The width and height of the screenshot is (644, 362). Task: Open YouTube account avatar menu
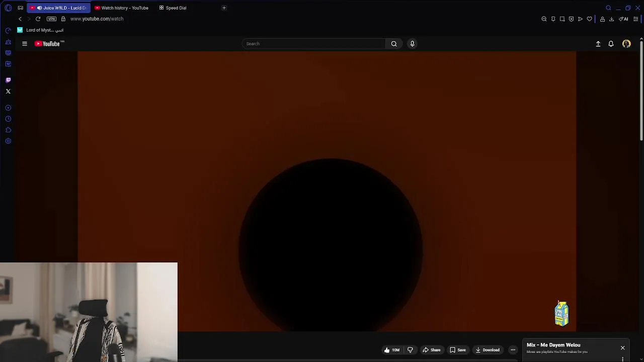coord(626,44)
